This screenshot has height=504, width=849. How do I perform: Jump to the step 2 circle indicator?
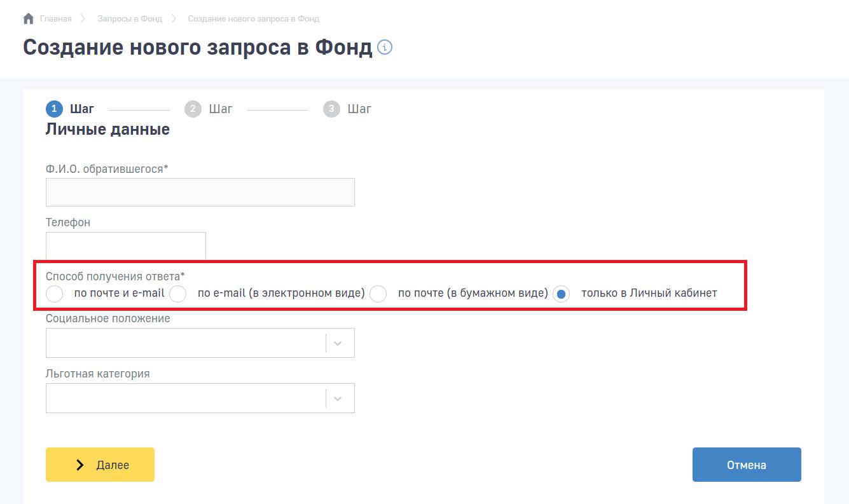coord(193,109)
